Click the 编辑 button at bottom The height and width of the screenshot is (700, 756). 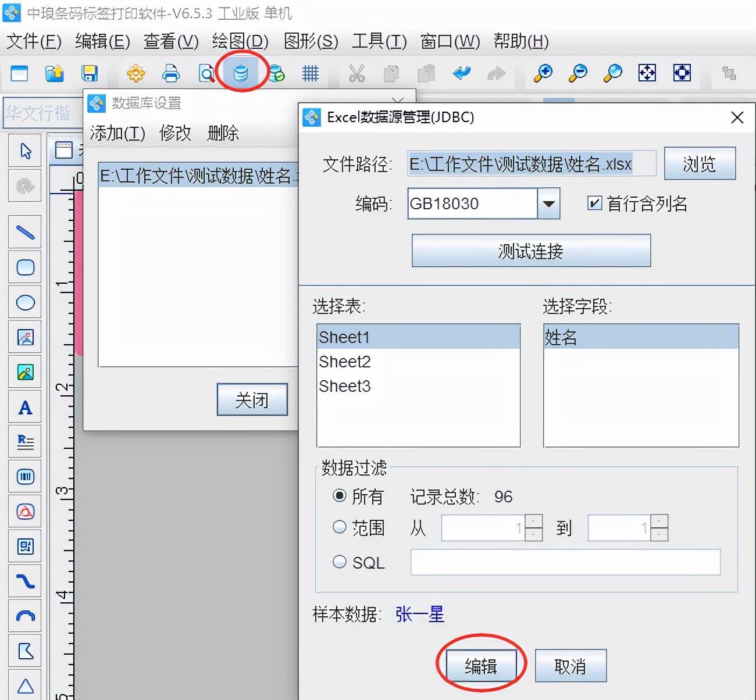point(481,666)
